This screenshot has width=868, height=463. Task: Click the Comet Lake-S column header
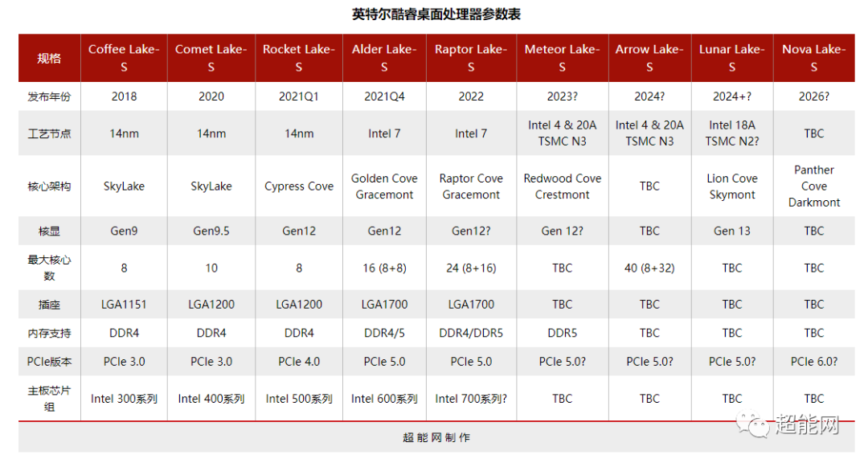coord(211,58)
